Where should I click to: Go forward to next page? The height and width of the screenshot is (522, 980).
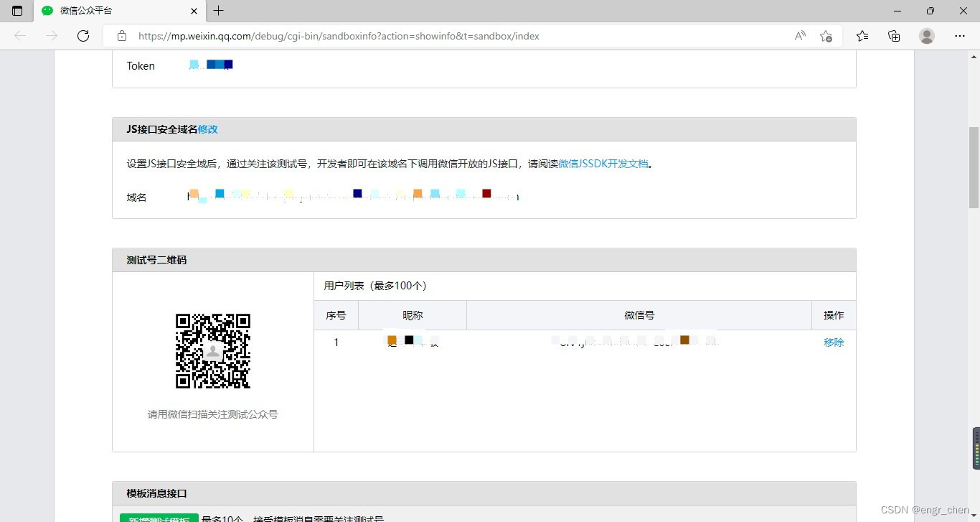point(52,36)
